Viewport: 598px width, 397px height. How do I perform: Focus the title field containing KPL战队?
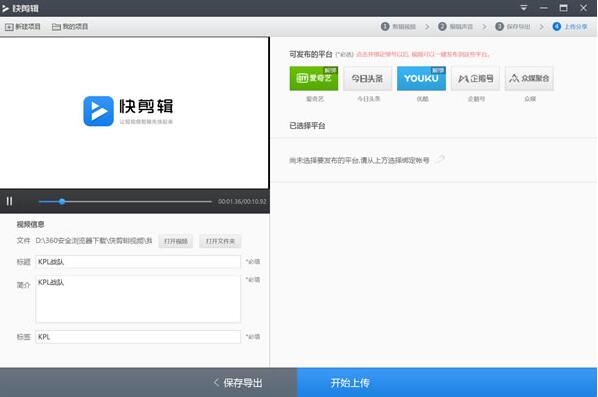pyautogui.click(x=138, y=262)
